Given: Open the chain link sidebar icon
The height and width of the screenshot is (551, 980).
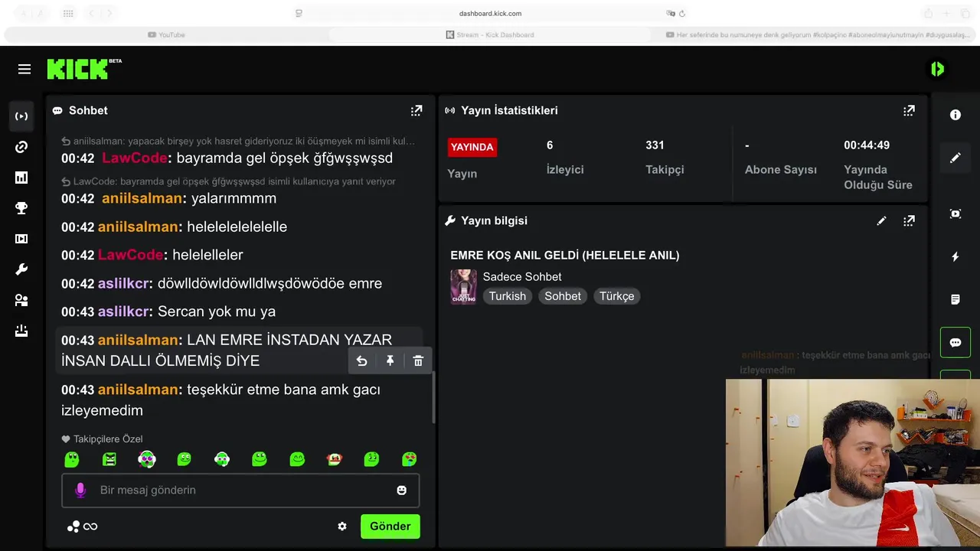Looking at the screenshot, I should (x=21, y=147).
